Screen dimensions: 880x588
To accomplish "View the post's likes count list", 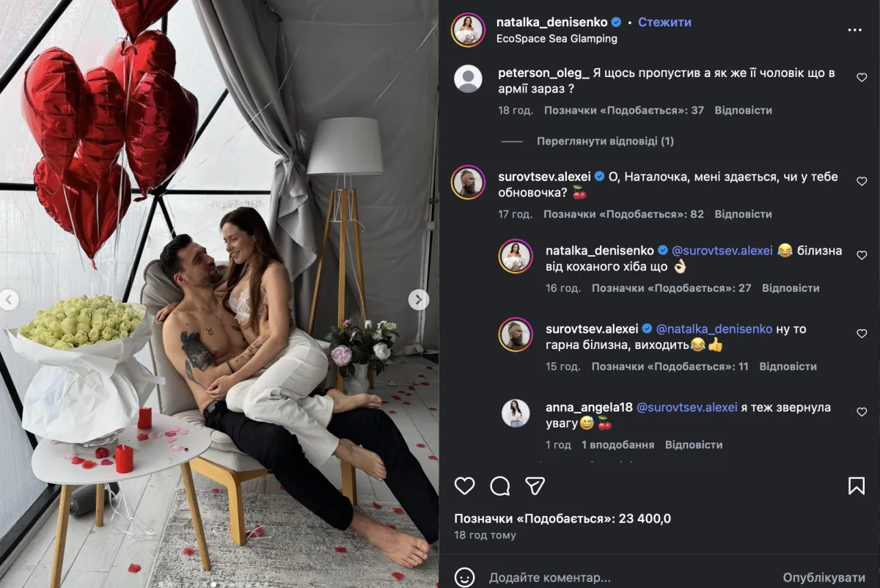I will coord(562,519).
